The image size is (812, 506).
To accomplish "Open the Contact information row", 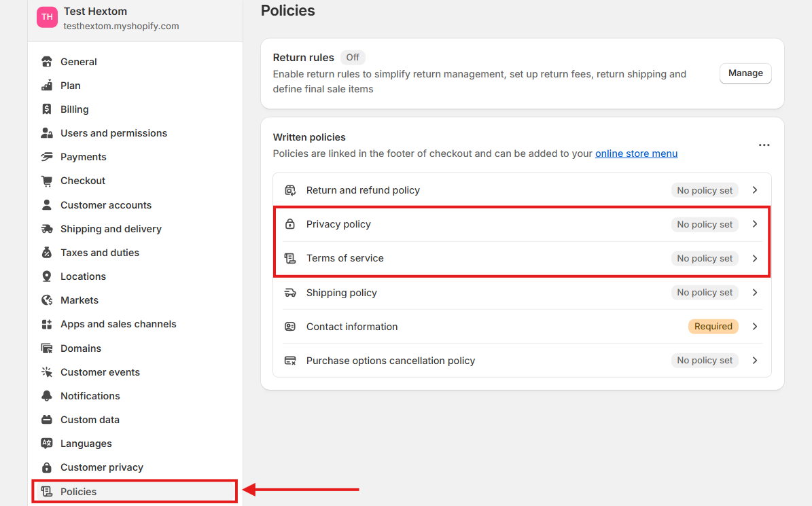I will click(x=522, y=327).
